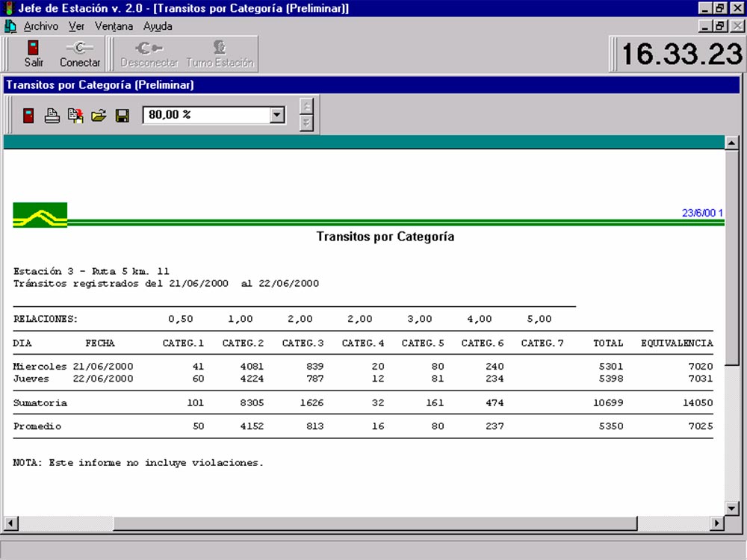The width and height of the screenshot is (747, 560).
Task: Click the Transitos por Categoría report title
Action: [385, 237]
